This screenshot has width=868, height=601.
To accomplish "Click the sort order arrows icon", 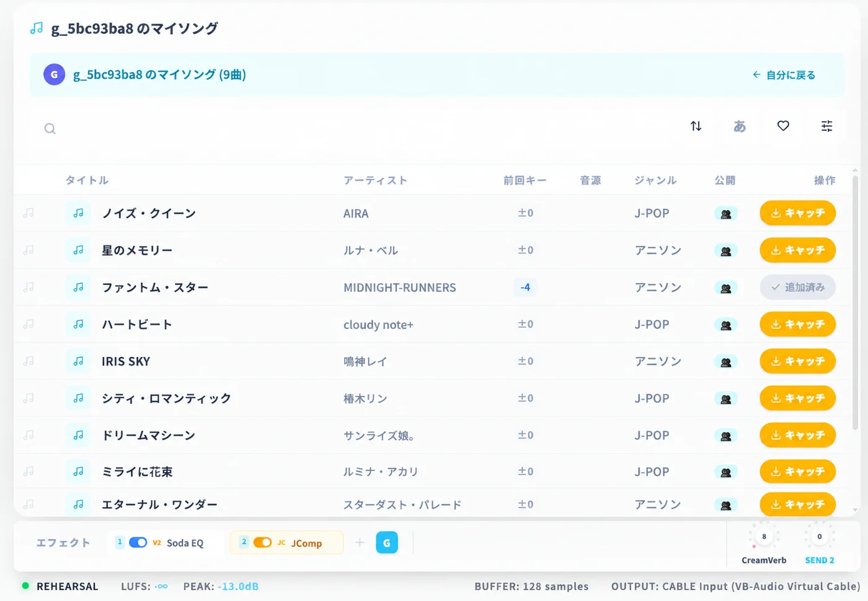I will point(696,126).
